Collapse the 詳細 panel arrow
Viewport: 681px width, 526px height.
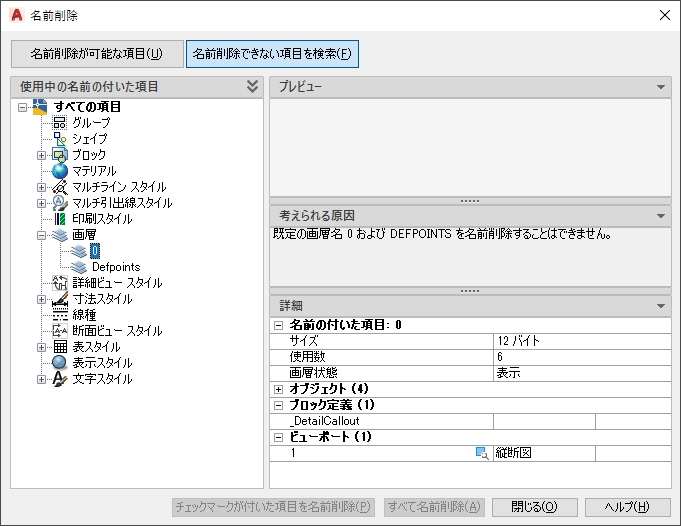tap(661, 306)
